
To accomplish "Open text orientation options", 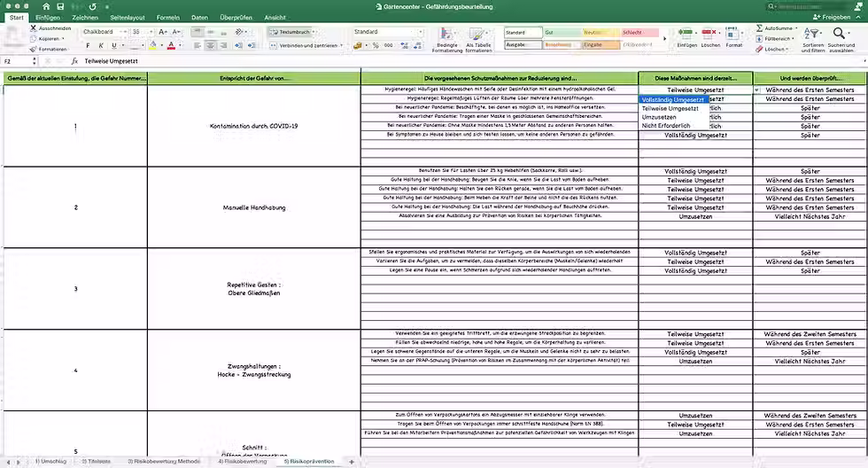I will [x=241, y=32].
